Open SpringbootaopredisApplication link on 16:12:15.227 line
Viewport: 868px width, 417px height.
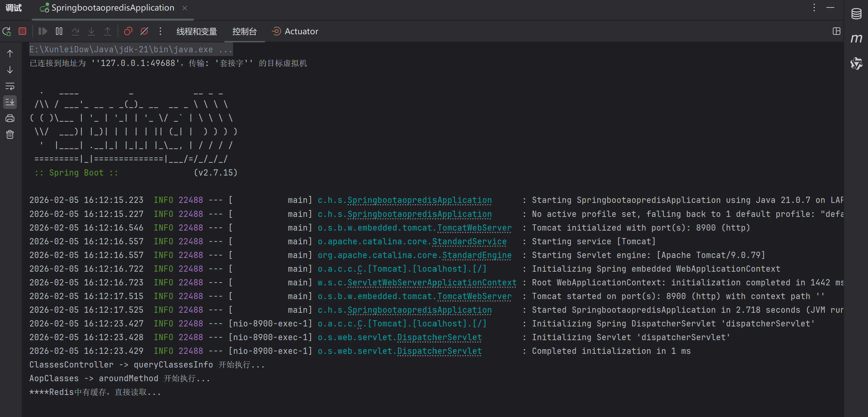click(419, 214)
